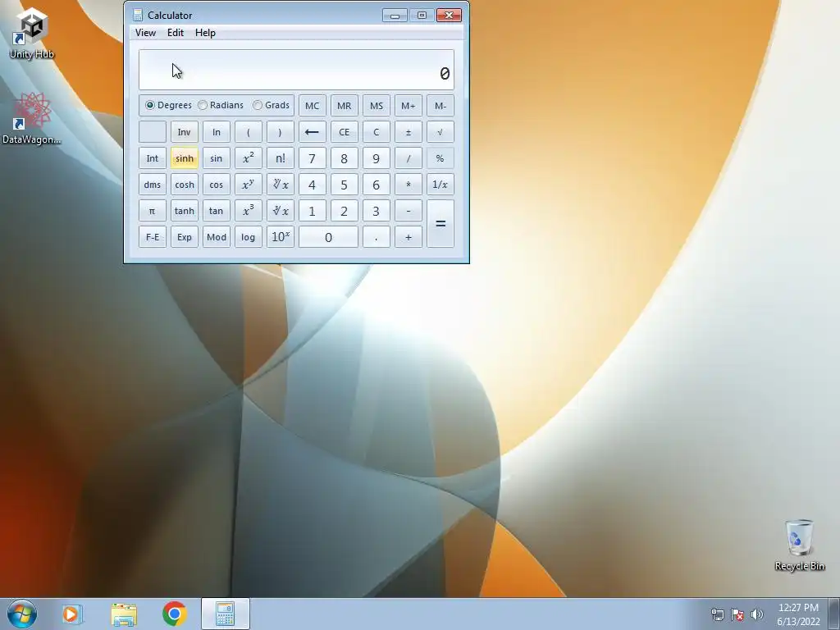
Task: Click the ln natural log button
Action: tap(216, 132)
